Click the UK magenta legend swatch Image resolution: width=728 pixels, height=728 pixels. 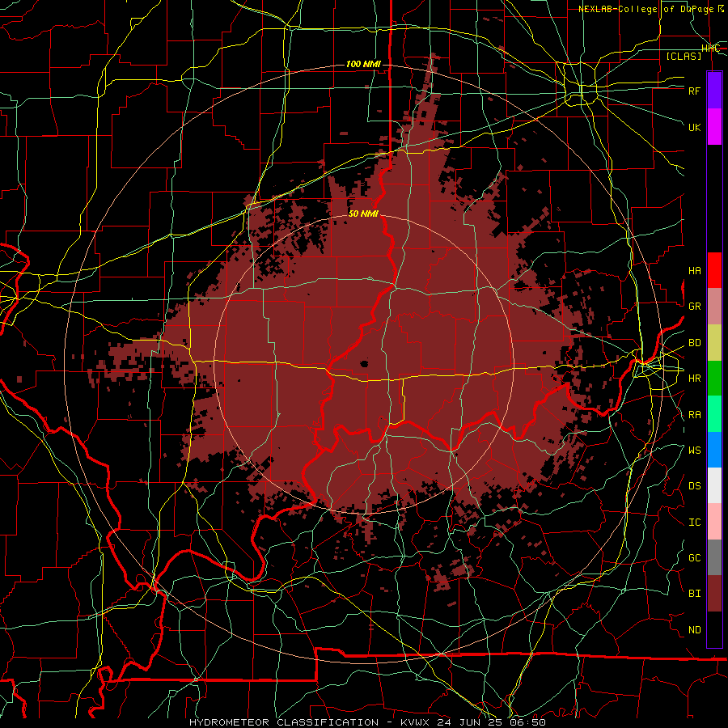point(714,127)
